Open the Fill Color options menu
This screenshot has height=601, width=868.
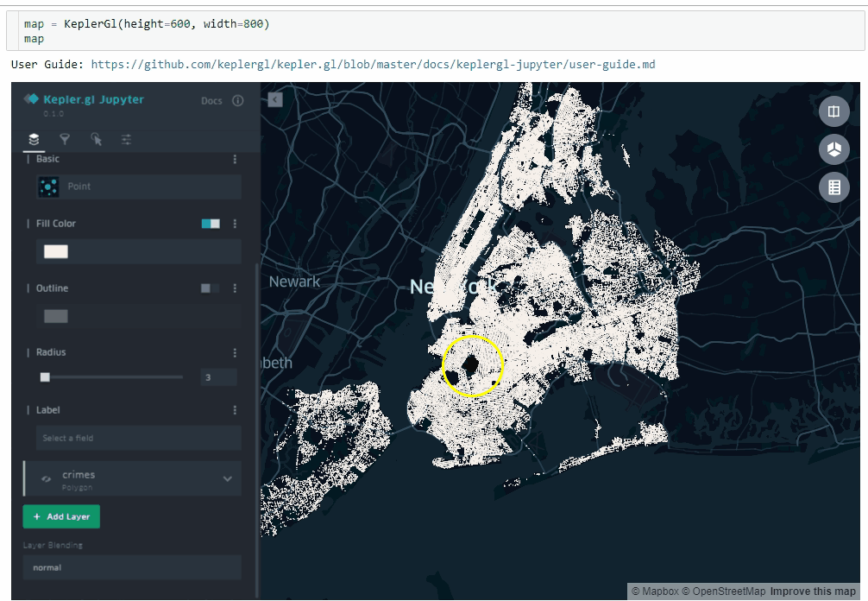coord(235,224)
